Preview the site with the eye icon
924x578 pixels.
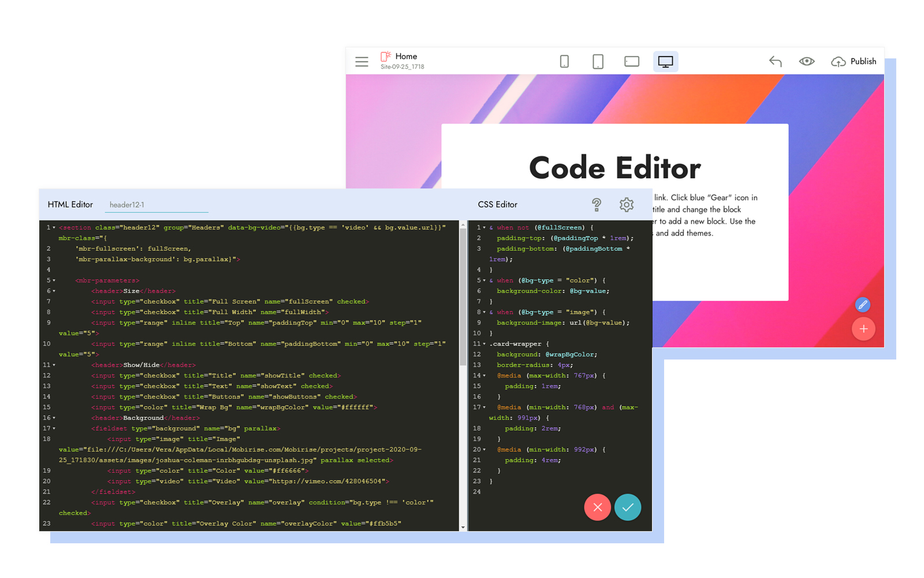click(806, 61)
